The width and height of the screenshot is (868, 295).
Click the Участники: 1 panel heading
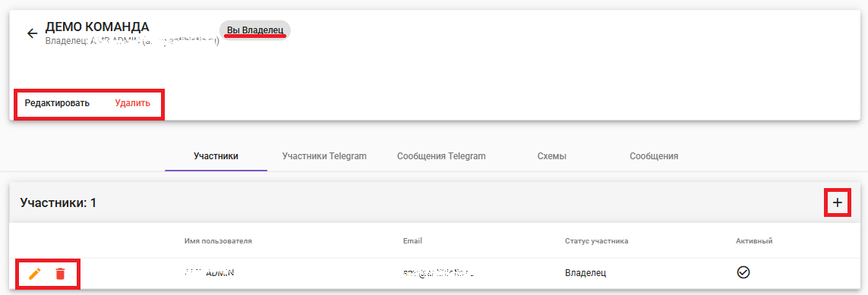coord(58,202)
